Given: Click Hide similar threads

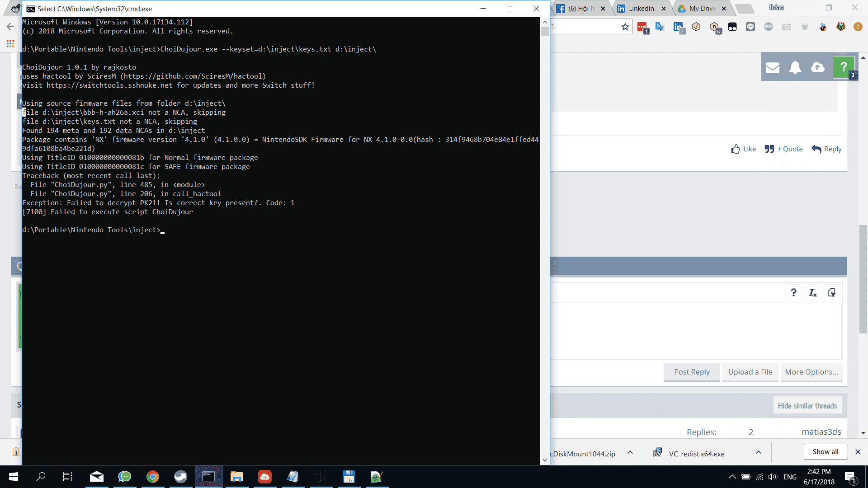Looking at the screenshot, I should 807,406.
